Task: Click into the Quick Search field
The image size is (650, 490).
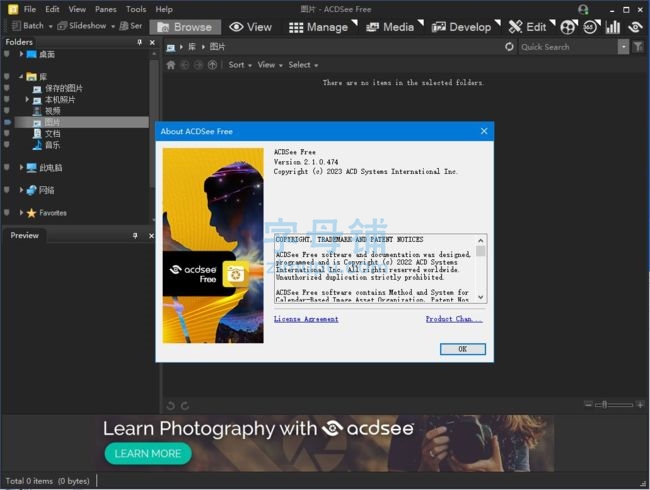Action: pos(568,47)
